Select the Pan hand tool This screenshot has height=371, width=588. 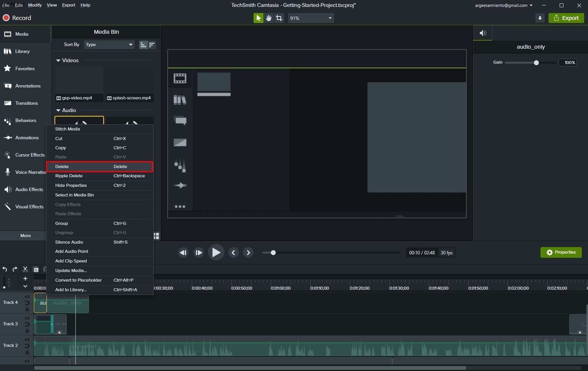pos(269,18)
